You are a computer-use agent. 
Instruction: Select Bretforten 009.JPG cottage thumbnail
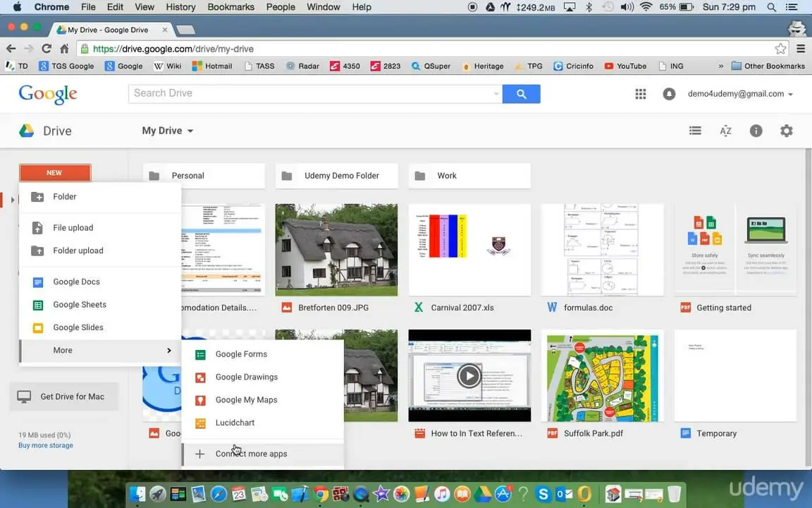pos(337,250)
